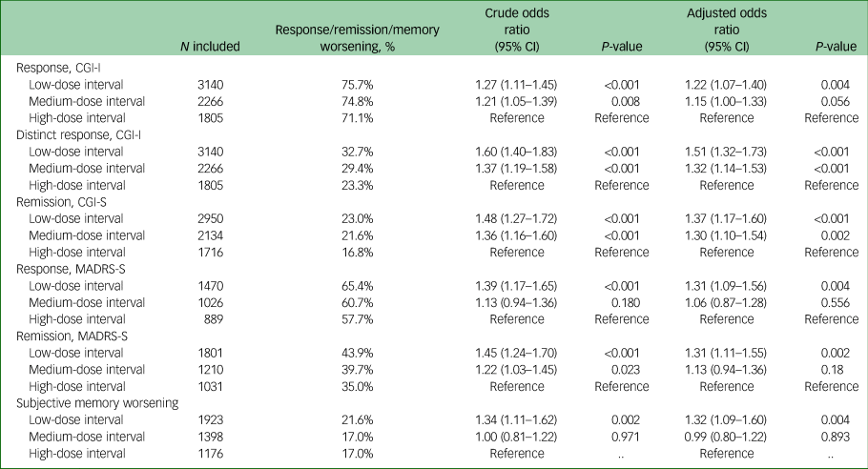868x469 pixels.
Task: Click the odds ratio 1.60 (1.40–1.83) cell
Action: 516,152
